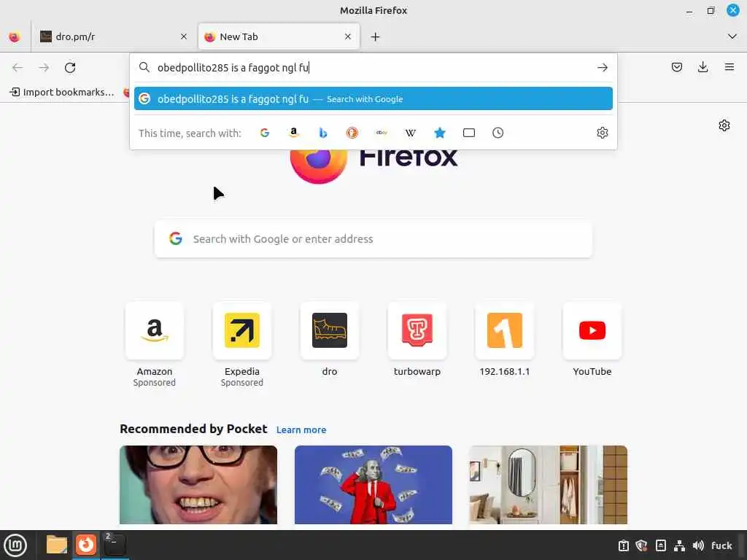Viewport: 747px width, 560px height.
Task: Open the Firefox View pinned tab
Action: (15, 36)
